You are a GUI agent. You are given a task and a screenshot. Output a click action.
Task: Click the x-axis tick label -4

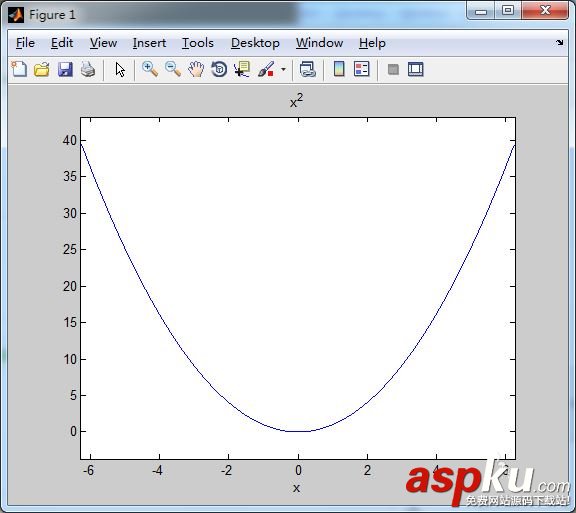tap(157, 470)
